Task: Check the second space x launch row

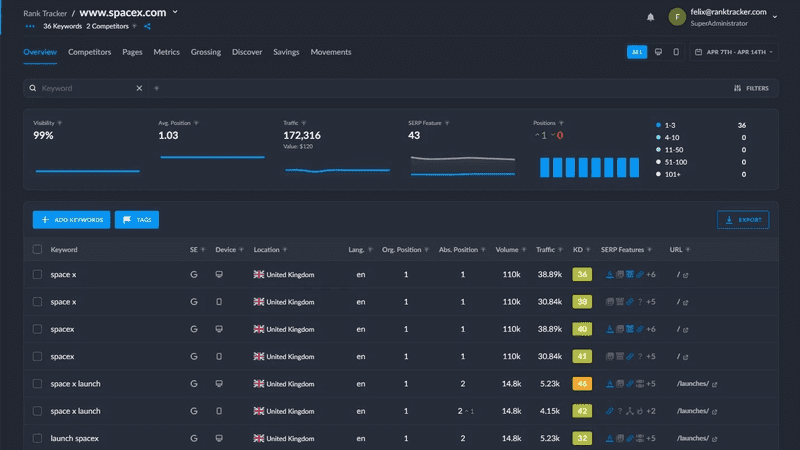Action: tap(37, 411)
